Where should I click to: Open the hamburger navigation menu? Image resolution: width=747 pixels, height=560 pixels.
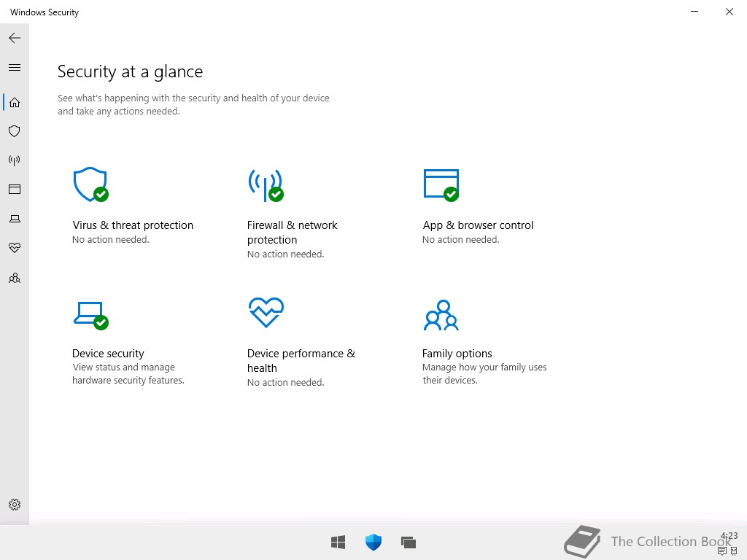(15, 68)
